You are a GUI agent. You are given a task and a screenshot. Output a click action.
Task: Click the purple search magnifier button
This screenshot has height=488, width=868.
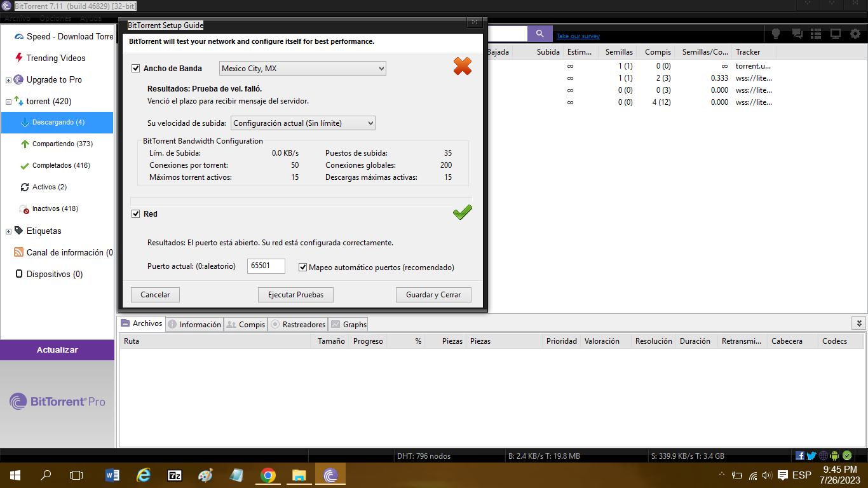tap(540, 34)
